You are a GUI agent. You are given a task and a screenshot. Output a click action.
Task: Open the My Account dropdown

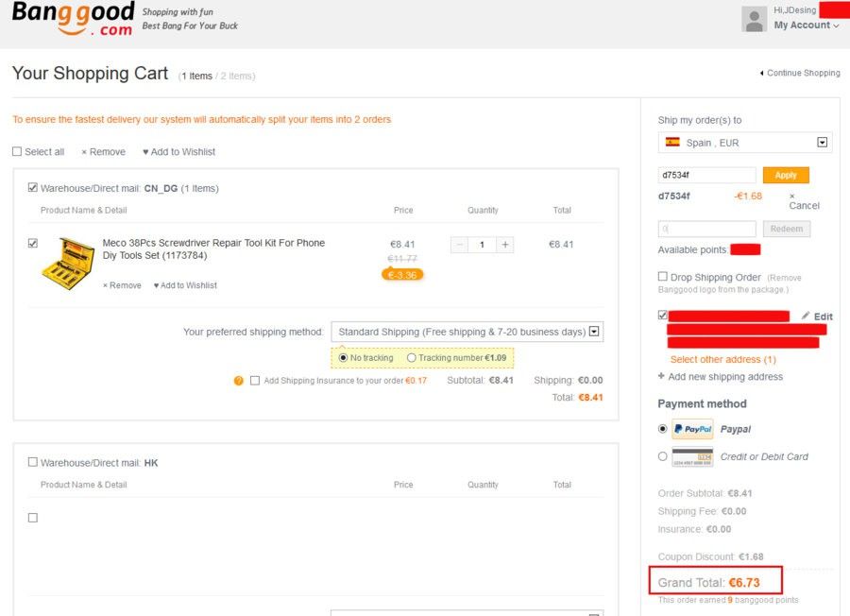point(807,25)
